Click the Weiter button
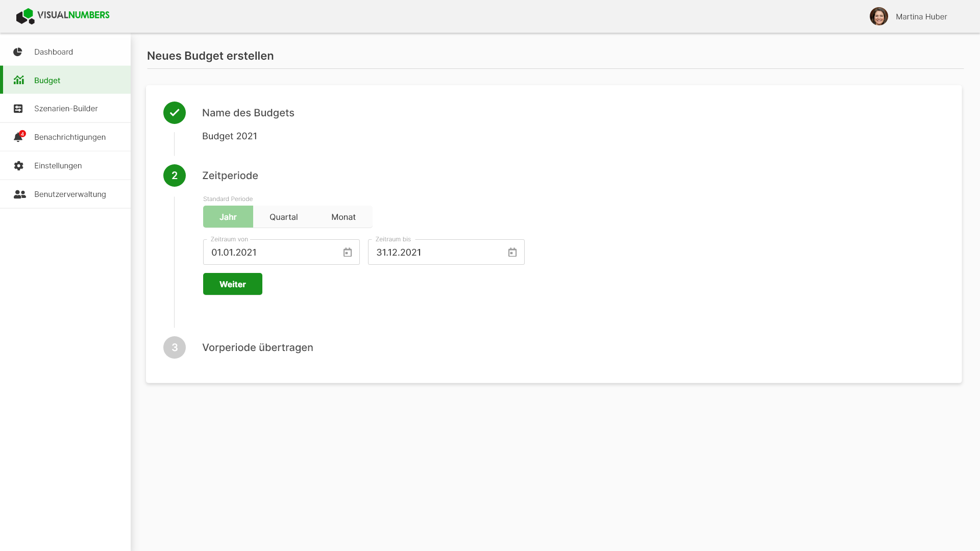 click(x=233, y=284)
